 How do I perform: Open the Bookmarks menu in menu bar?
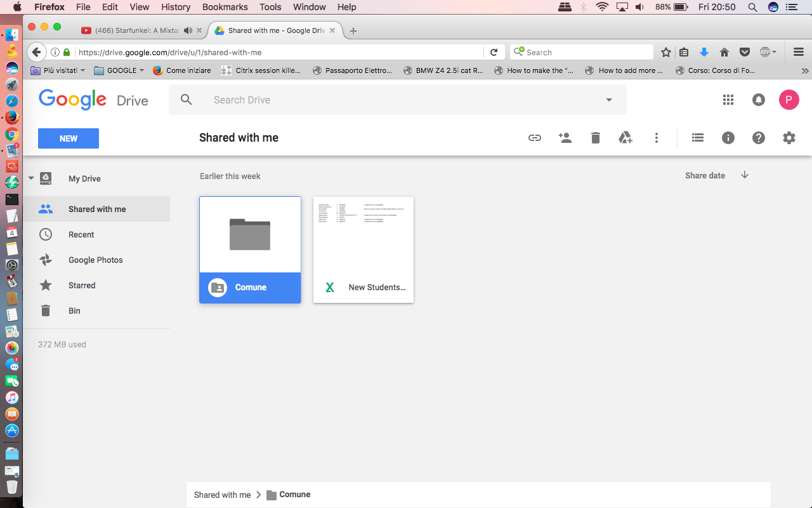(225, 7)
